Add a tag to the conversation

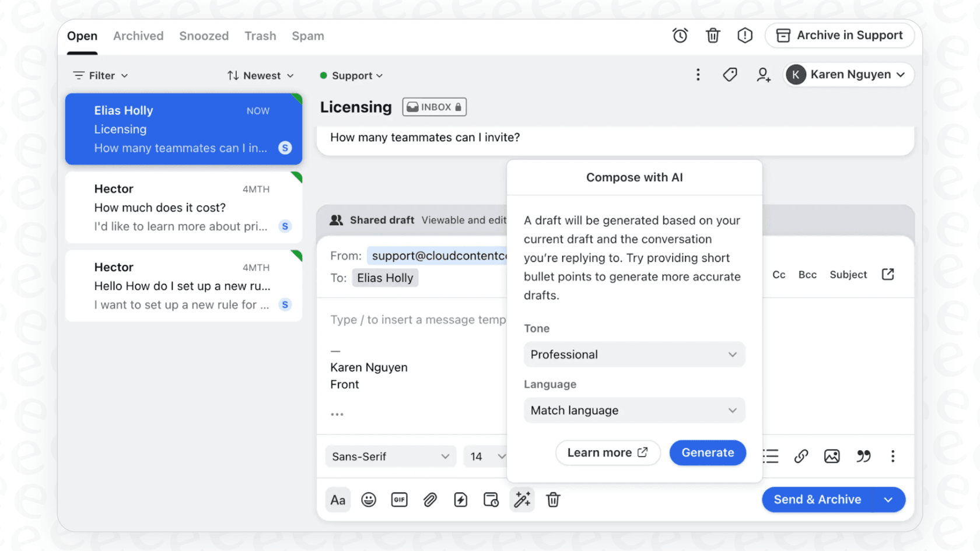pos(730,75)
